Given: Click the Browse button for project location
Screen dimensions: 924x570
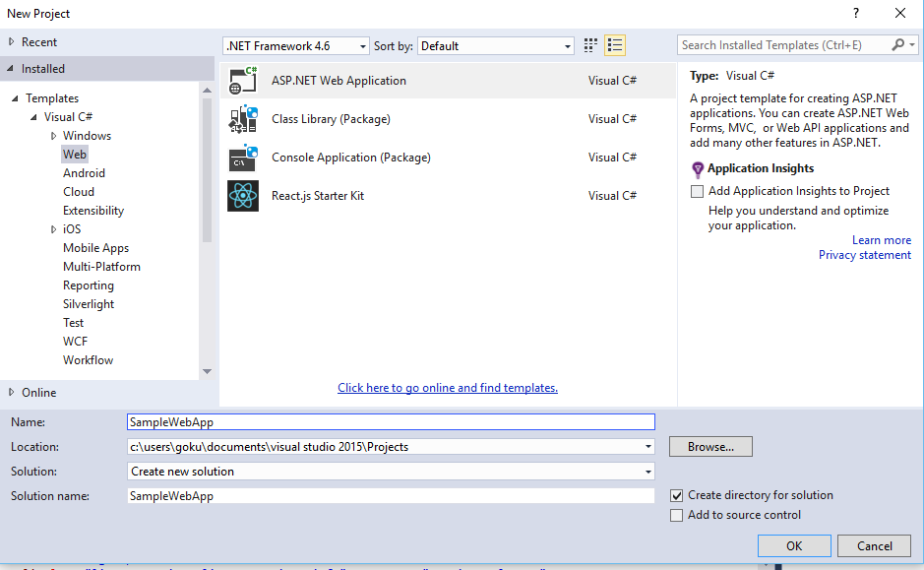Looking at the screenshot, I should point(709,446).
